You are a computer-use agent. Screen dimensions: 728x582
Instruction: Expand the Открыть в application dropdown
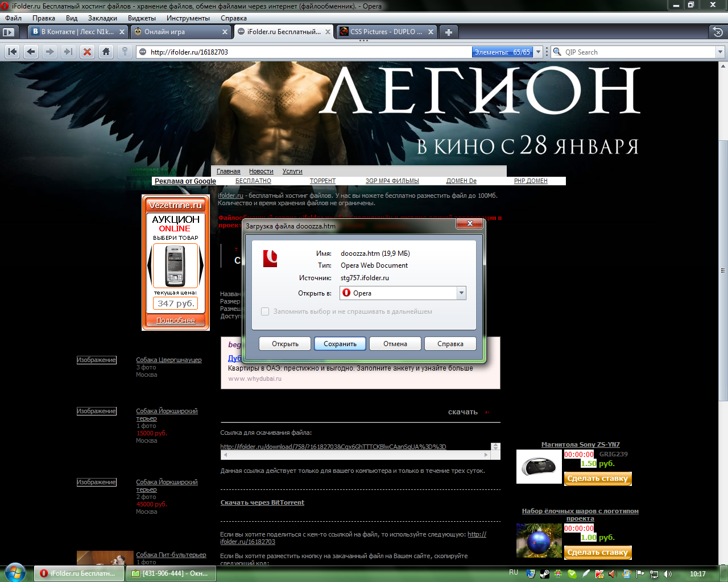461,293
